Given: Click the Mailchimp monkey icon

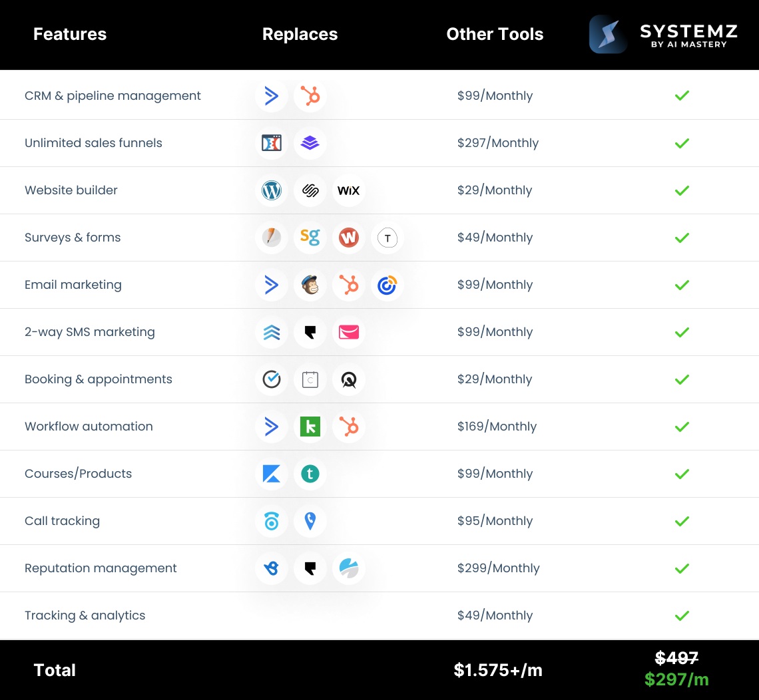Looking at the screenshot, I should tap(310, 285).
